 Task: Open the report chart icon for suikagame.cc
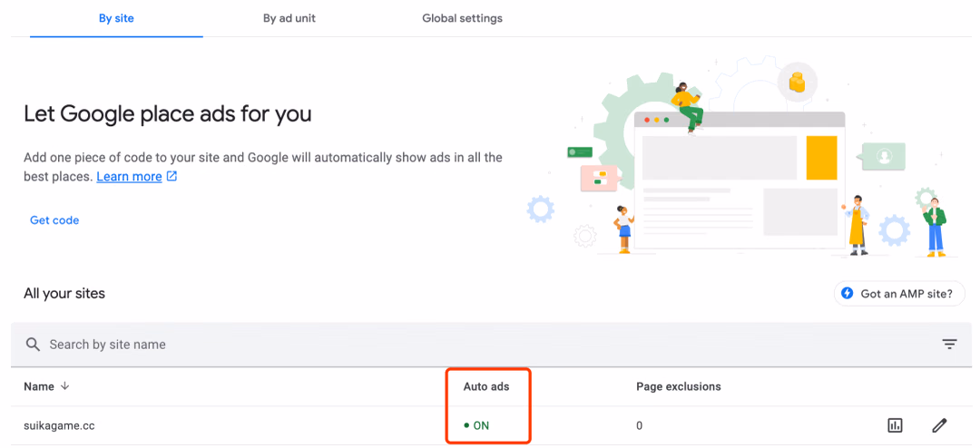click(x=895, y=426)
